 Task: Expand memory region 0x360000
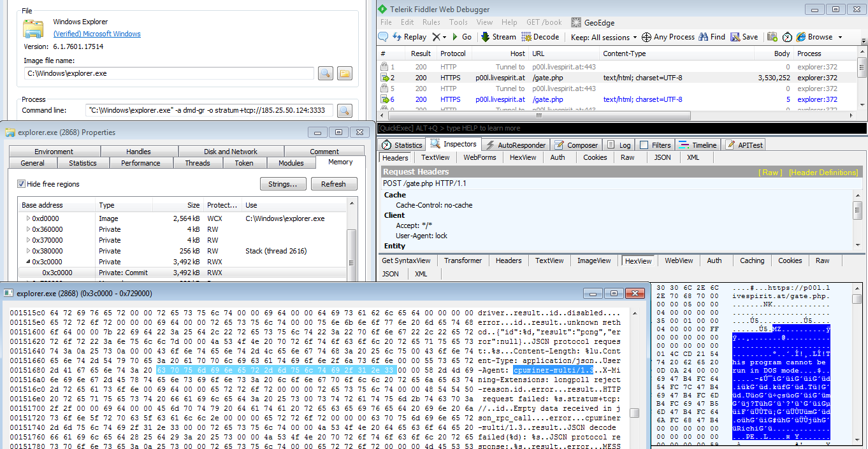27,229
